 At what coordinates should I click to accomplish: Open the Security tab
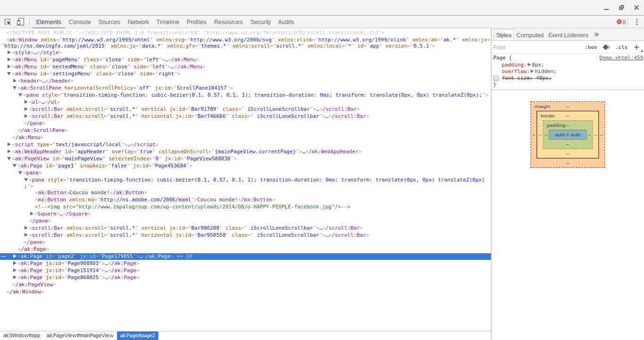260,22
